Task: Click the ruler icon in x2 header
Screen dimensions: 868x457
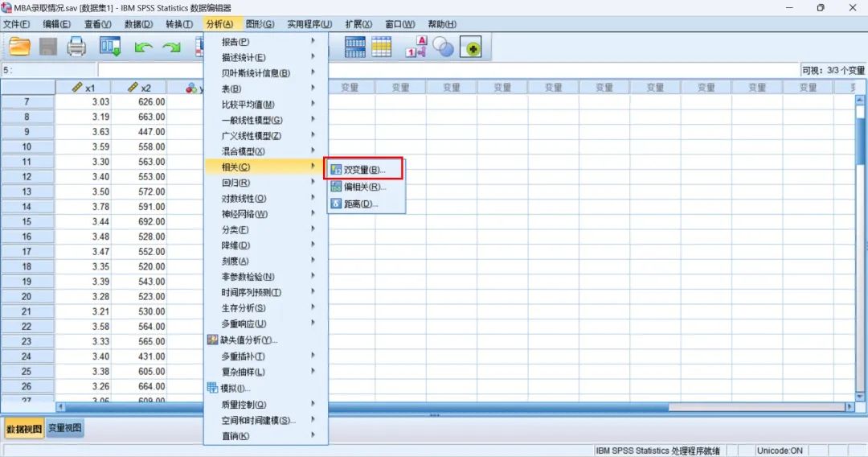Action: point(133,88)
